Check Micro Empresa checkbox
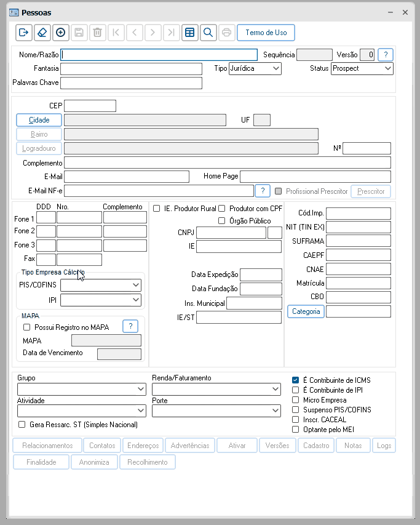This screenshot has height=525, width=420. click(x=295, y=400)
